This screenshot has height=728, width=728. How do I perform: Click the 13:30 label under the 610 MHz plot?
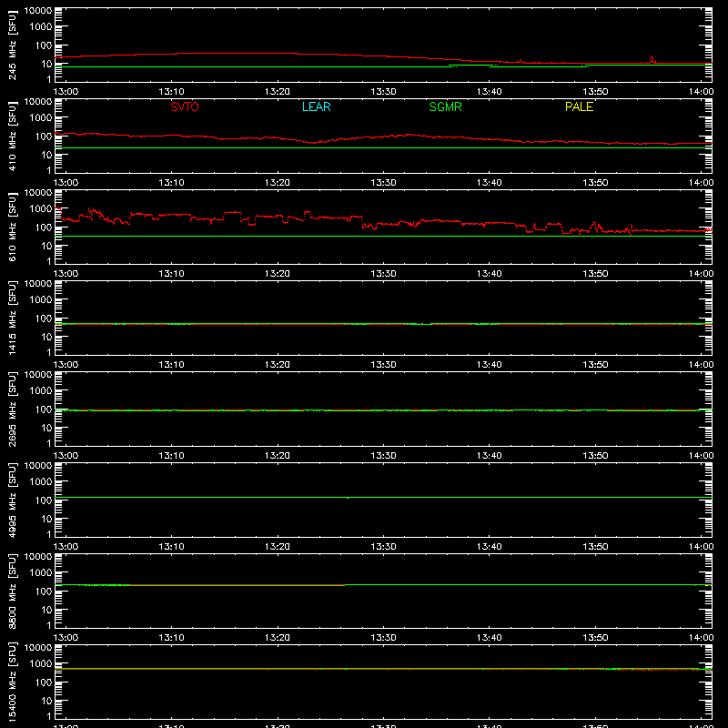383,274
